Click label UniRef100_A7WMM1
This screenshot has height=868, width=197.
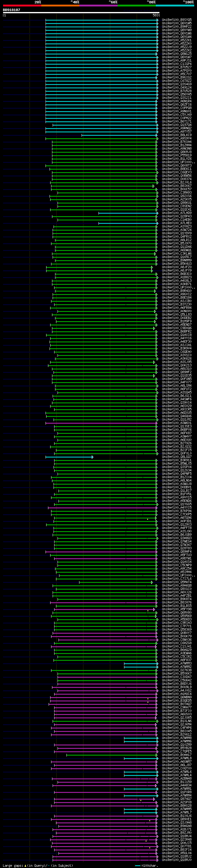(177, 789)
